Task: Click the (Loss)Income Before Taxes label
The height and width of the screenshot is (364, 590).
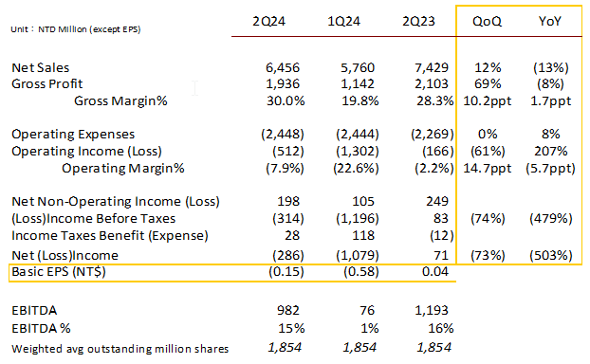Action: coord(94,218)
